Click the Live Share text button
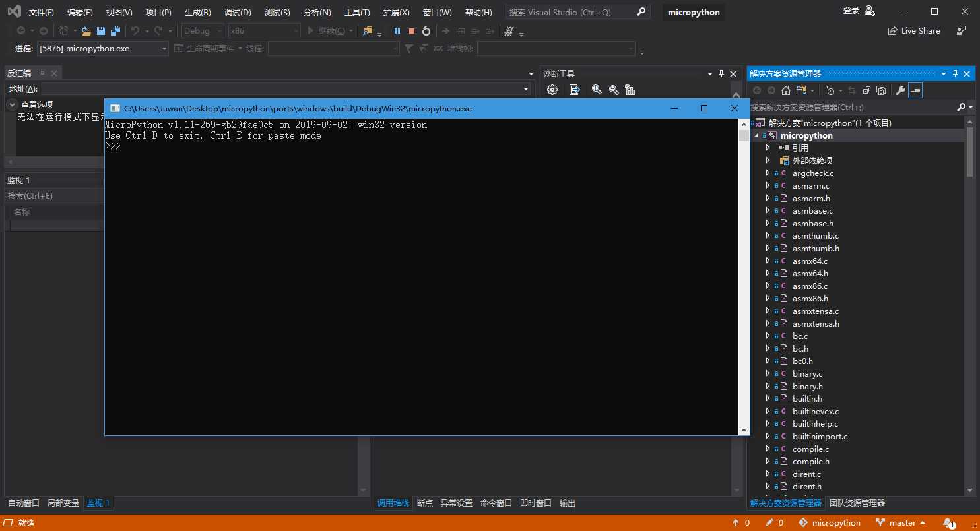This screenshot has width=980, height=531. (x=921, y=31)
